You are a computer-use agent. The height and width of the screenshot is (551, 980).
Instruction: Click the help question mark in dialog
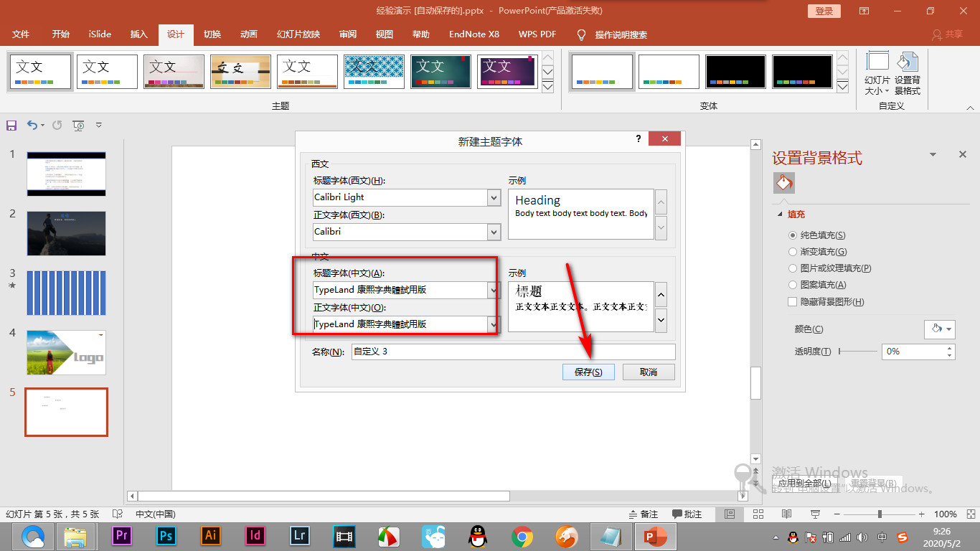(x=638, y=139)
